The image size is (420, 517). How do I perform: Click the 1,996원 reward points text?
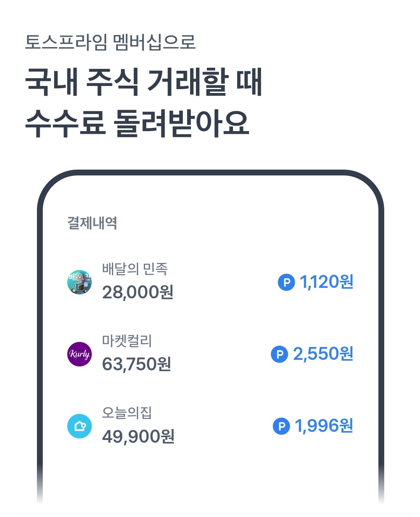(324, 426)
